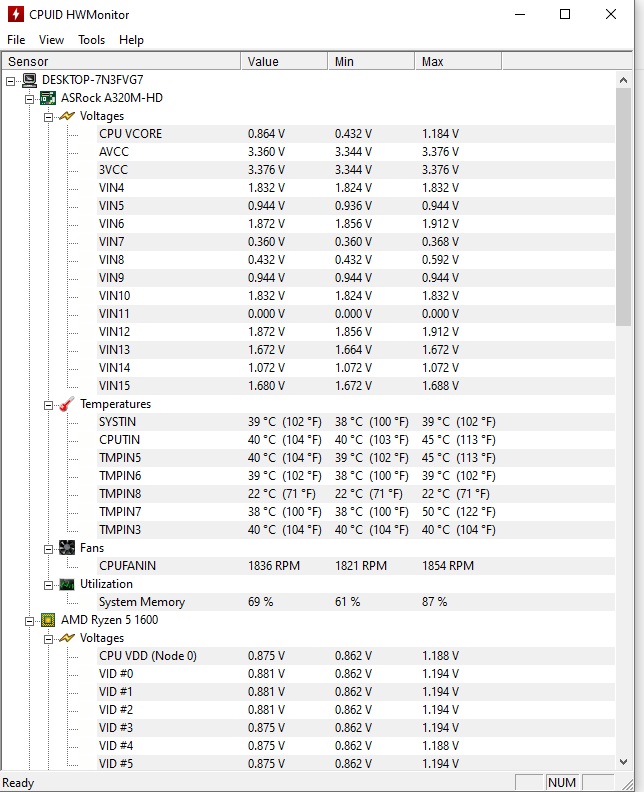Click the ASRock A320M-HD motherboard icon
This screenshot has width=644, height=792.
coord(48,98)
